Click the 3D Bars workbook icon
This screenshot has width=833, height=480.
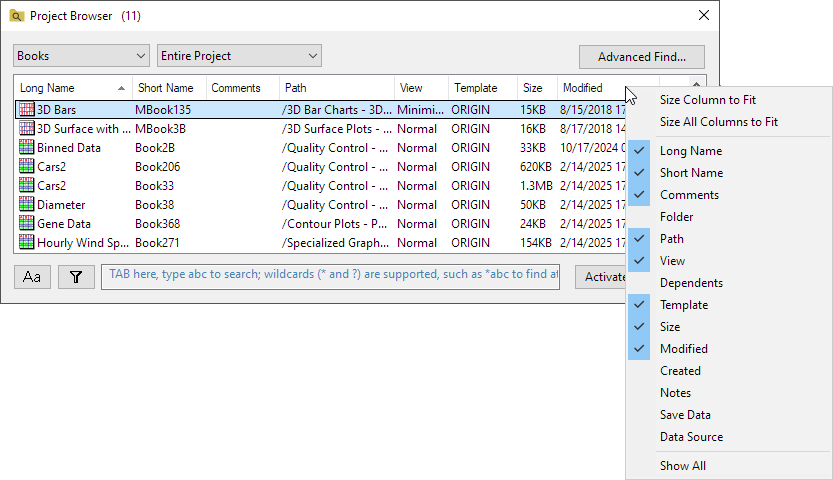(27, 109)
